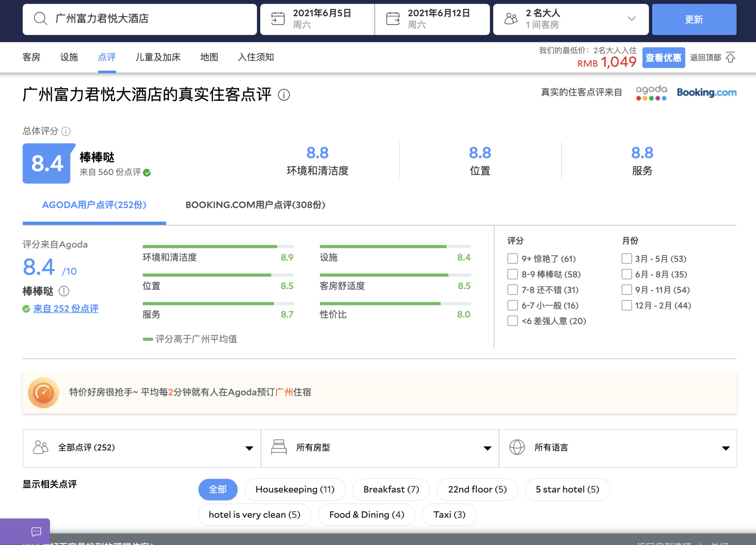The image size is (756, 545).
Task: Go to the 入住须知 tab
Action: point(256,57)
